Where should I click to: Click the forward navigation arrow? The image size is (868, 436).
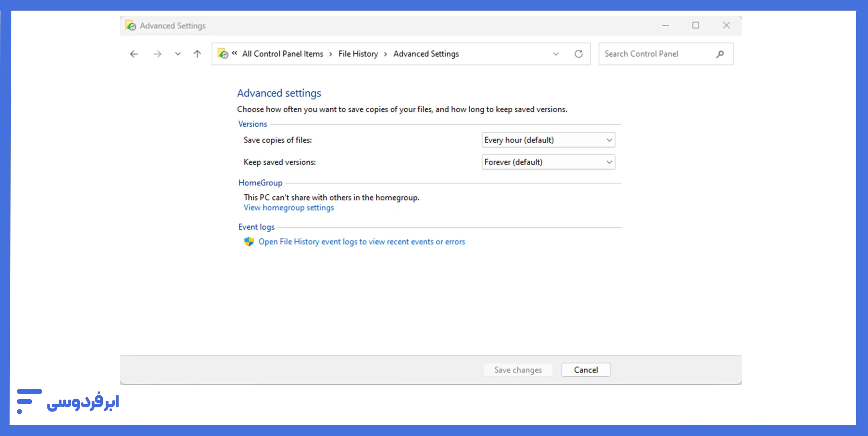coord(157,54)
